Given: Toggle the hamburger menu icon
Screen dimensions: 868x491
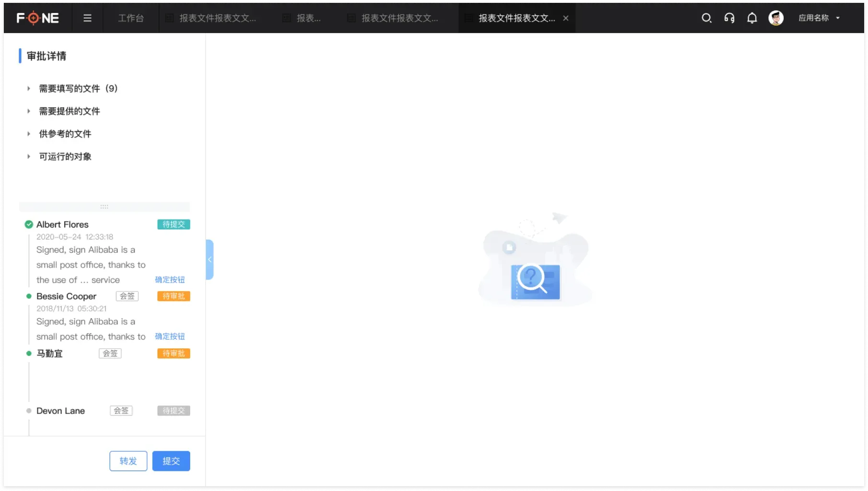Looking at the screenshot, I should click(87, 18).
